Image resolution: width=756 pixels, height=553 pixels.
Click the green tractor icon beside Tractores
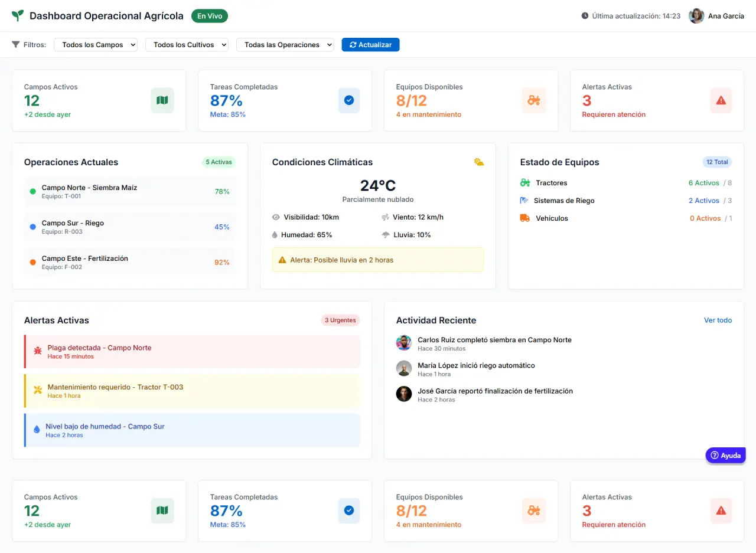(x=525, y=183)
